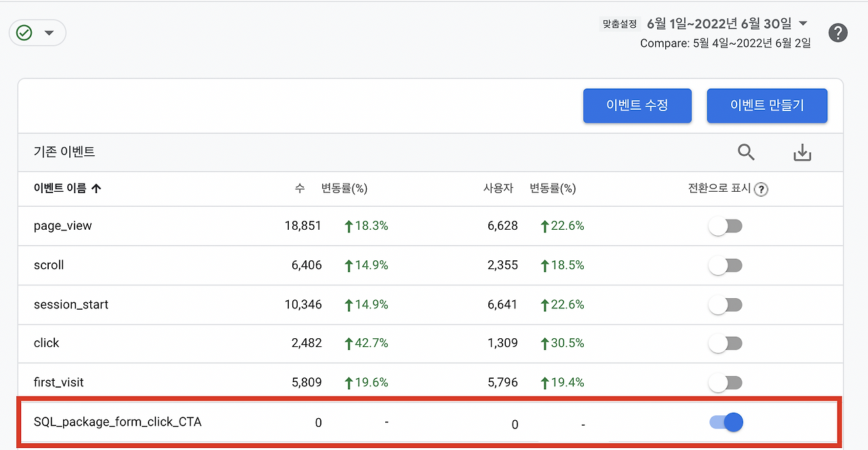Click the SQL_package_form_click_CTA event name
Image resolution: width=868 pixels, height=450 pixels.
pyautogui.click(x=117, y=422)
